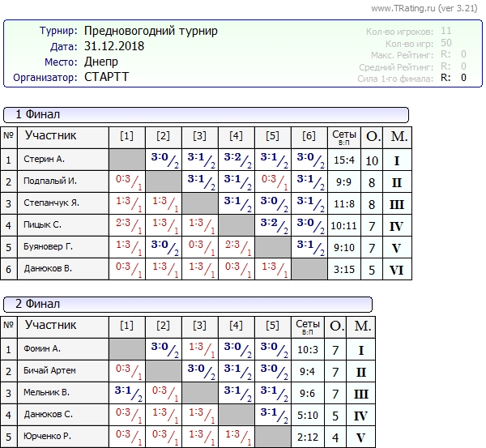Click the tournament name Предновогодний турнир
The image size is (486, 448).
click(151, 32)
